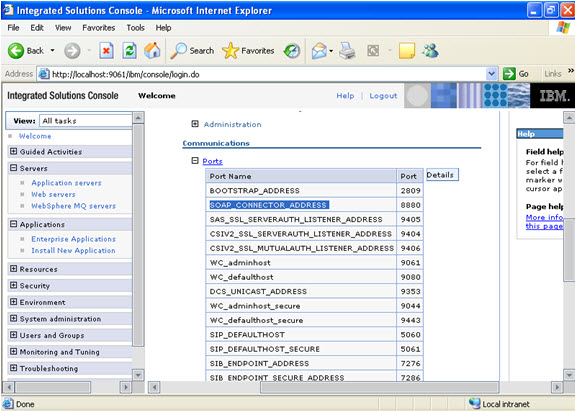
Task: Click the yellow note Discuss icon
Action: pos(407,51)
